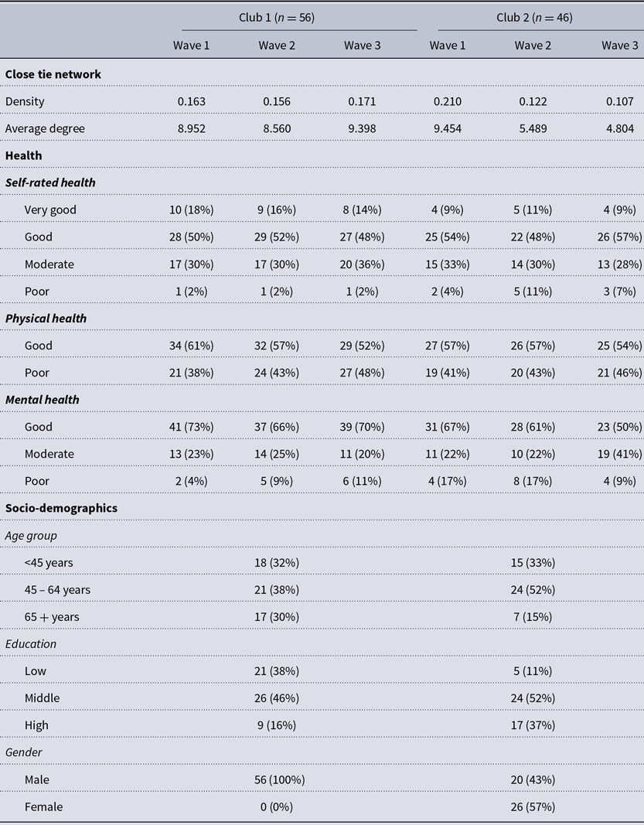Image resolution: width=644 pixels, height=825 pixels.
Task: Click the Male value 56 (100%)
Action: coord(275,779)
